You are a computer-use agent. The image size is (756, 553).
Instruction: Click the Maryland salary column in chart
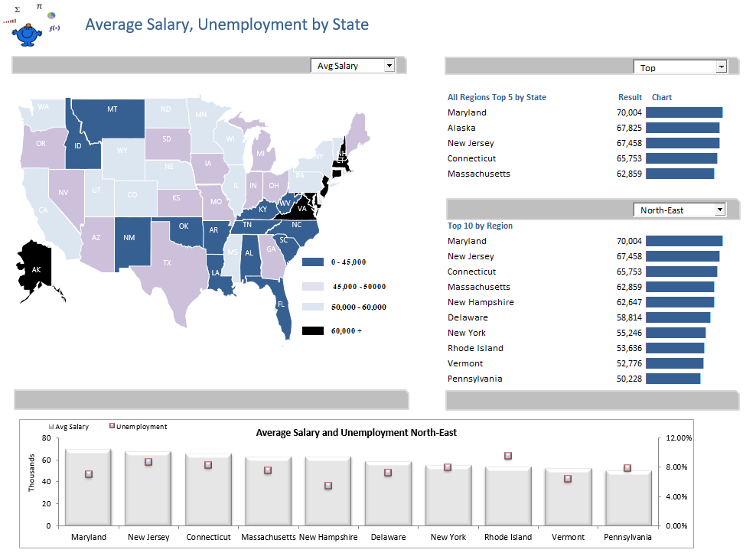tap(88, 487)
